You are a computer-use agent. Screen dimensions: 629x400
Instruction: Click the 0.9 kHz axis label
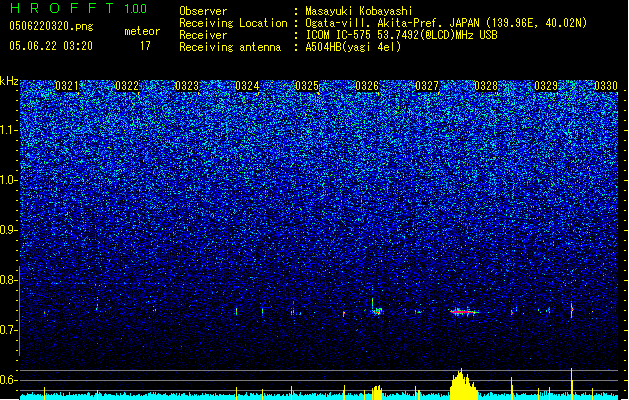coord(8,230)
